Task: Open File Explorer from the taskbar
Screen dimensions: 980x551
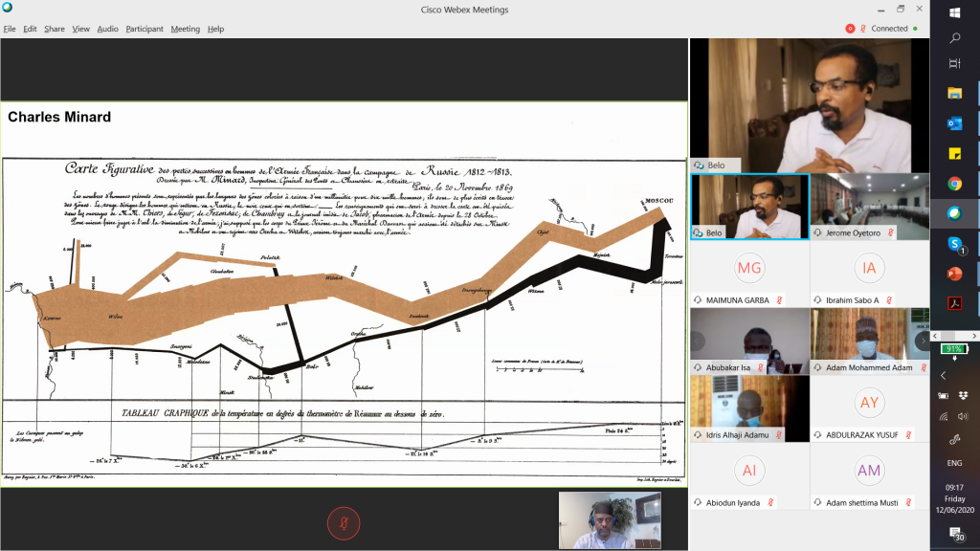Action: tap(954, 93)
